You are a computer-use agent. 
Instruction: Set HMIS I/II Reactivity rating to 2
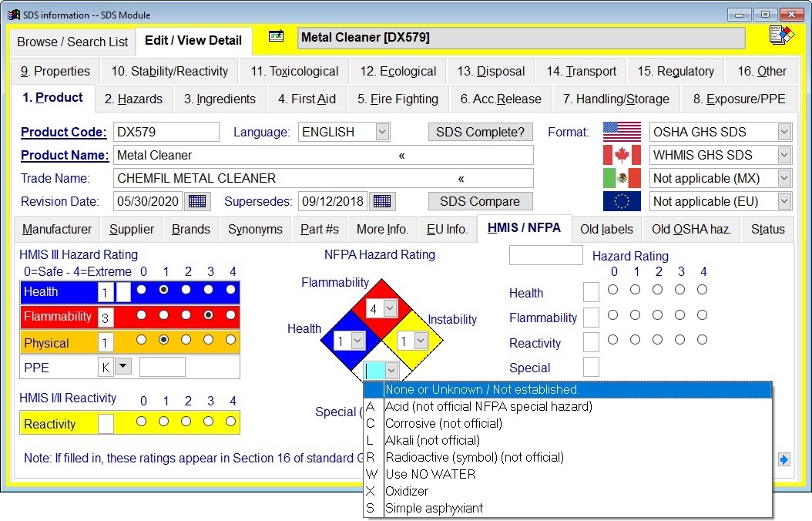click(186, 422)
